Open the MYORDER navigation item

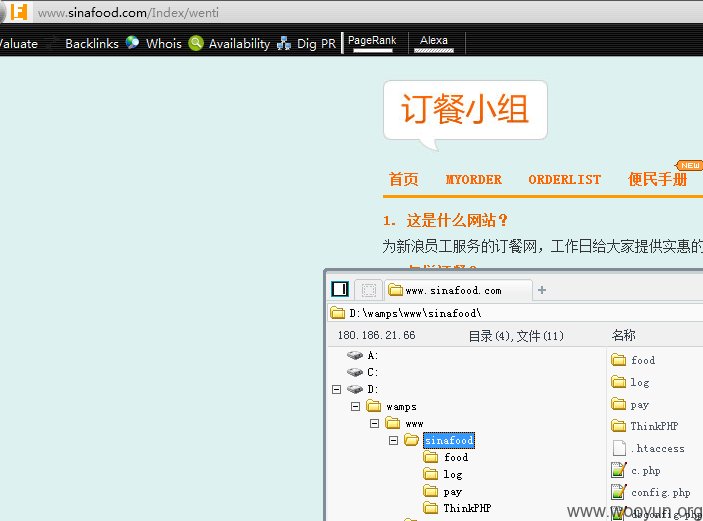[x=473, y=180]
